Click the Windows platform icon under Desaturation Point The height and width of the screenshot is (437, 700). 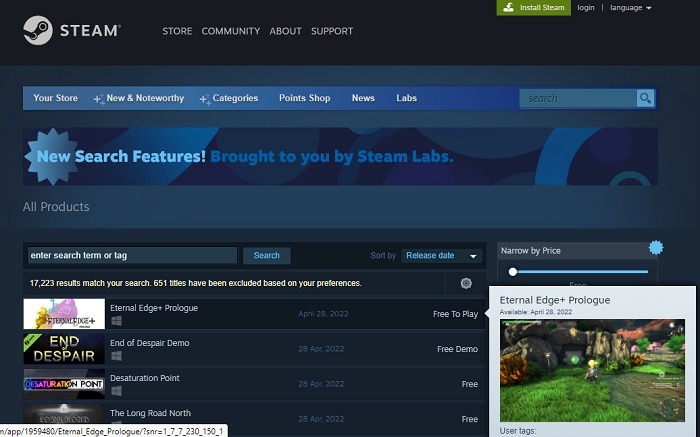click(x=117, y=391)
